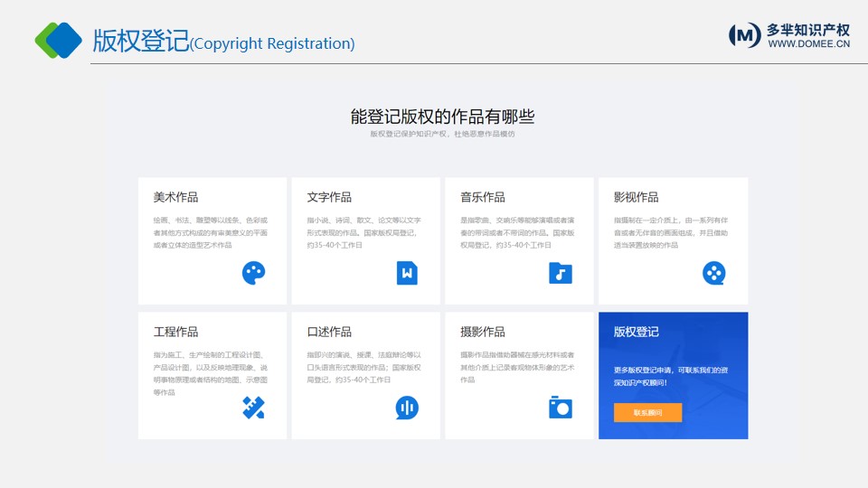The height and width of the screenshot is (488, 868).
Task: Select the 影视作品 card title
Action: click(x=636, y=197)
